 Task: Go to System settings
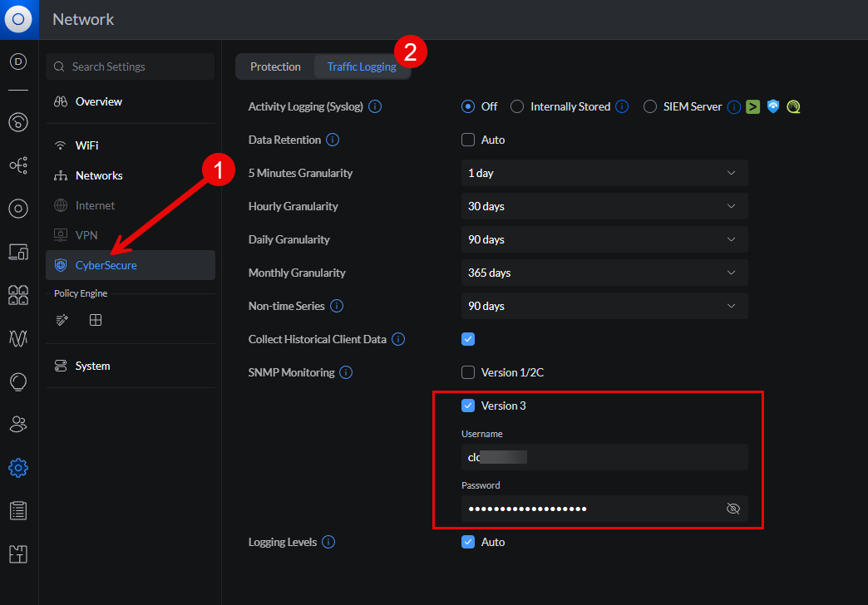[x=92, y=366]
